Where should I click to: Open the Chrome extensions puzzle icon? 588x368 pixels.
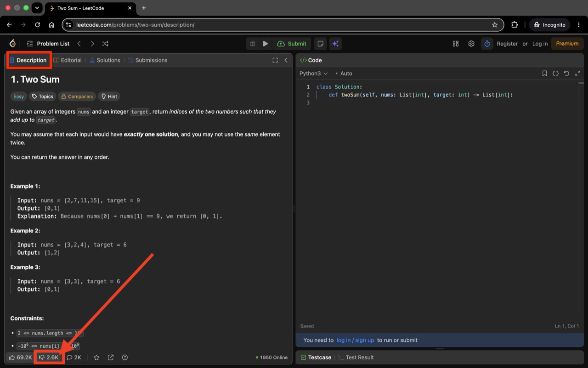pos(514,25)
